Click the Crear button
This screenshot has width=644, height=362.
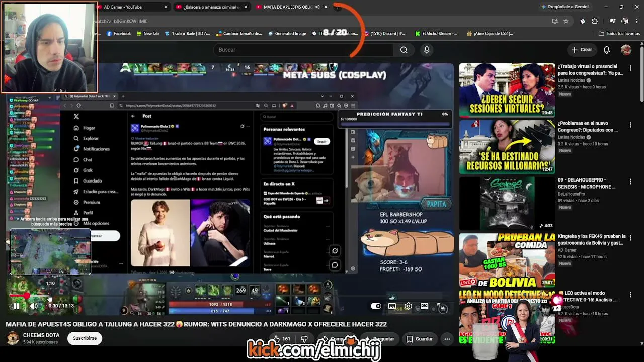click(582, 50)
